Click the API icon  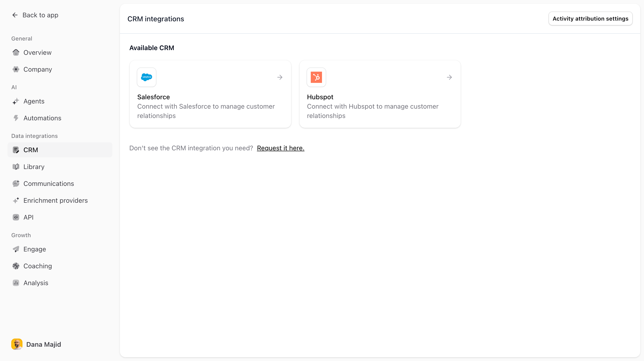[16, 217]
